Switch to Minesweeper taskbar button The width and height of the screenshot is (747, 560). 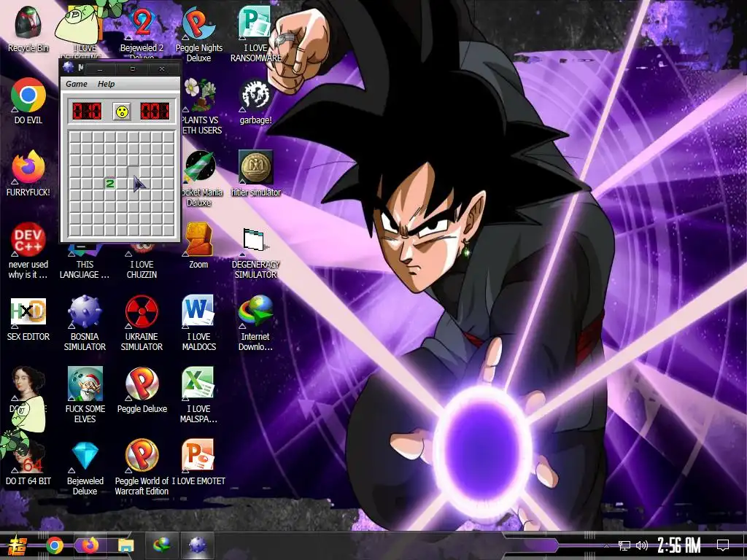(198, 545)
